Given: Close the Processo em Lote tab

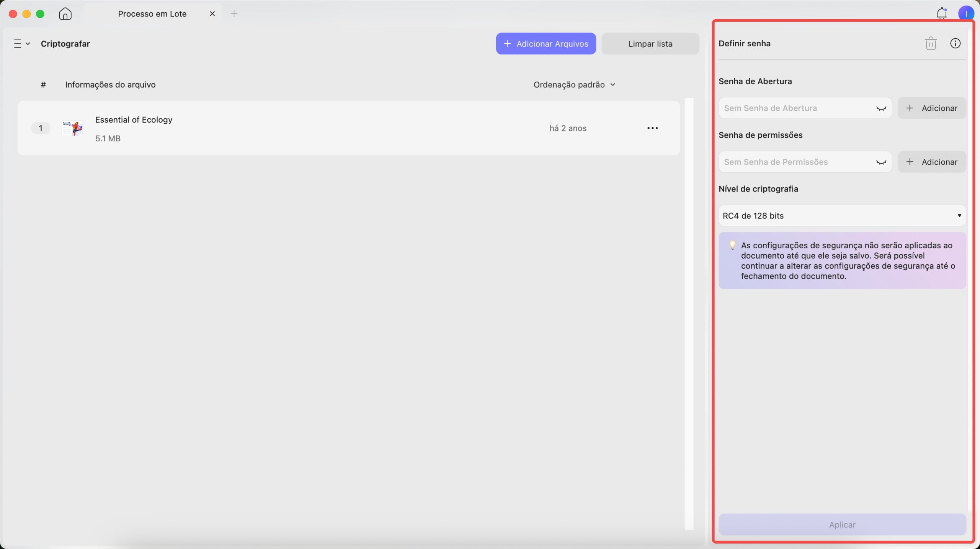Looking at the screenshot, I should pyautogui.click(x=212, y=14).
